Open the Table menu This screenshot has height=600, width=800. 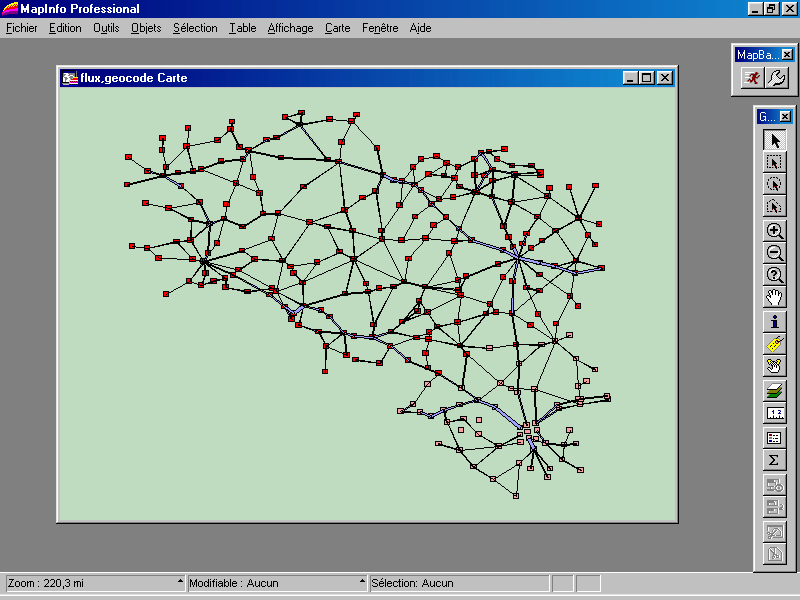point(242,28)
